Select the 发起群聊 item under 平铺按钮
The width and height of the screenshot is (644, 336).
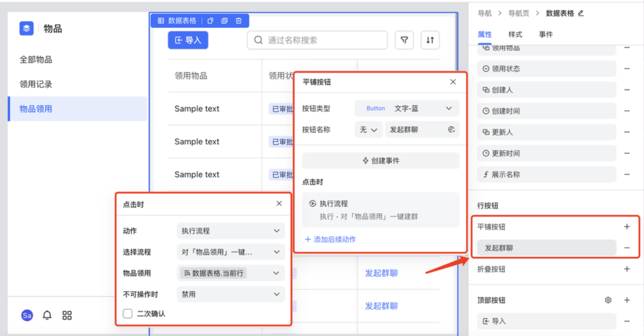pos(547,248)
